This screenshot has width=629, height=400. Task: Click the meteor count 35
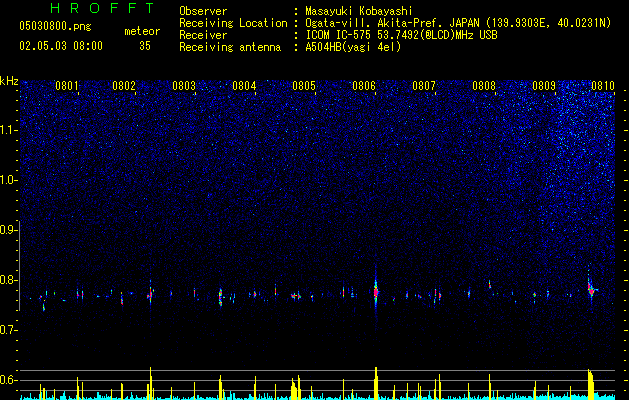[x=145, y=46]
